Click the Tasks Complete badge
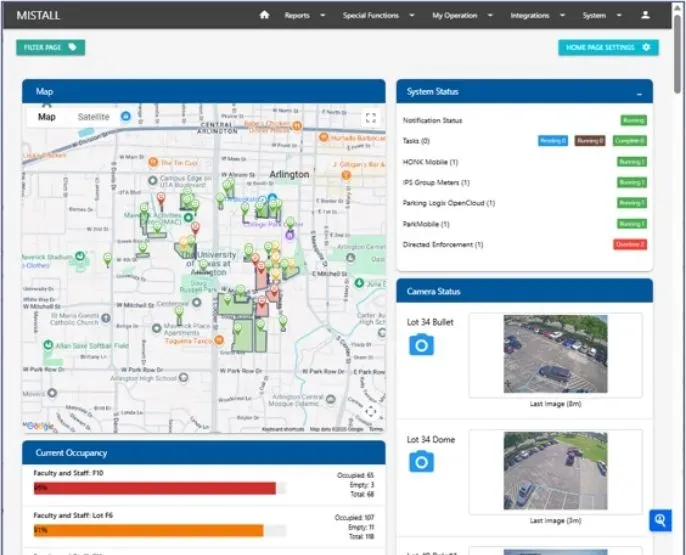686x555 pixels. 629,141
